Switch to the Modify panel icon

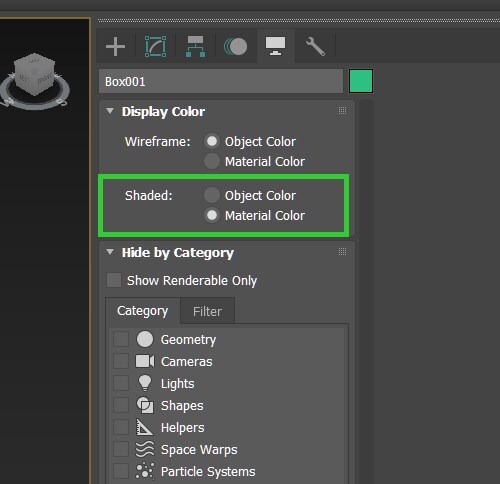coord(155,46)
